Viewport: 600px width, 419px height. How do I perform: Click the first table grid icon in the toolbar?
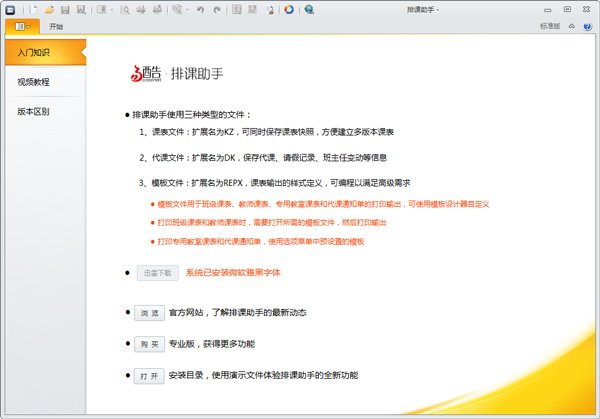pyautogui.click(x=236, y=10)
